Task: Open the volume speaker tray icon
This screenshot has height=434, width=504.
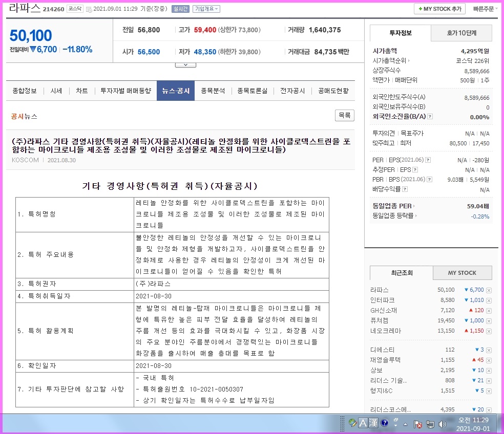Action: coord(443,424)
